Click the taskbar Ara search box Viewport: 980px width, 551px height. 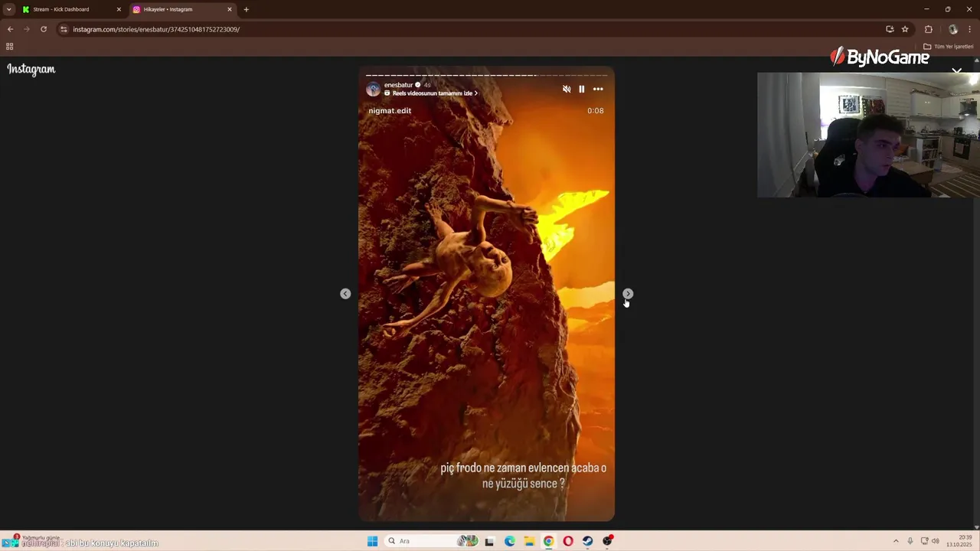tap(432, 541)
